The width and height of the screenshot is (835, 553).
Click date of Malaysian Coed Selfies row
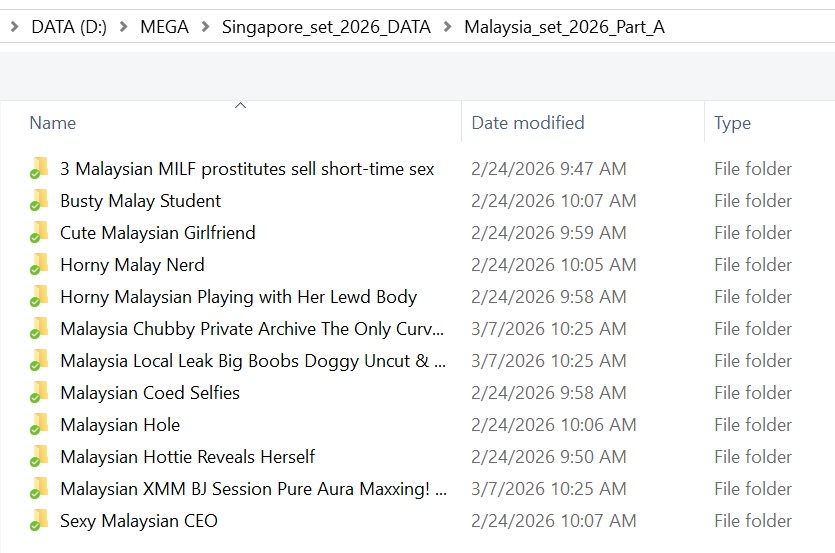pos(549,393)
